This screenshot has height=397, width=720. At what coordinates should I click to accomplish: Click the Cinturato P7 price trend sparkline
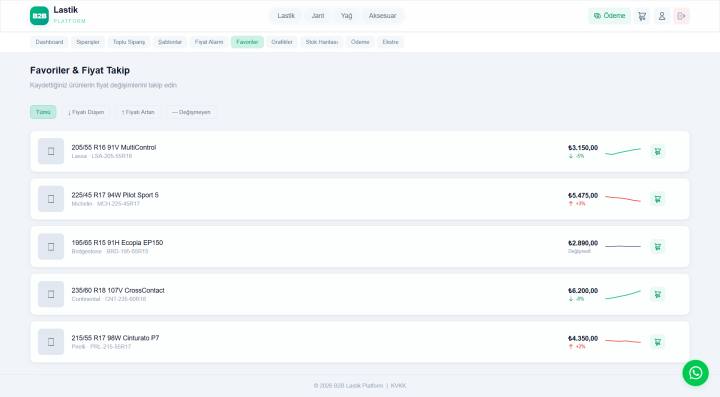pyautogui.click(x=623, y=341)
